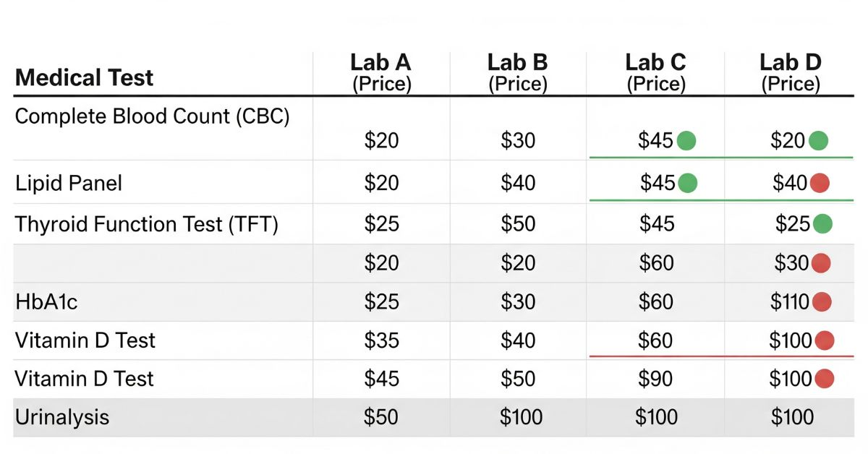Click Lab C $90 Vitamin D price
The width and height of the screenshot is (868, 454).
point(656,379)
